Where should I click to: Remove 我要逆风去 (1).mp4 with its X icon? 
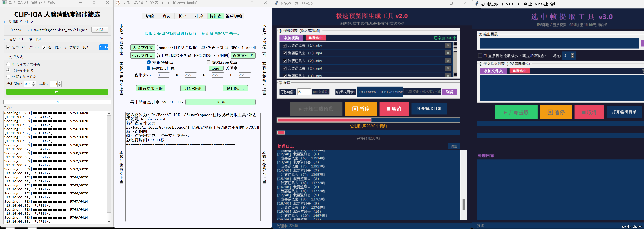[448, 53]
